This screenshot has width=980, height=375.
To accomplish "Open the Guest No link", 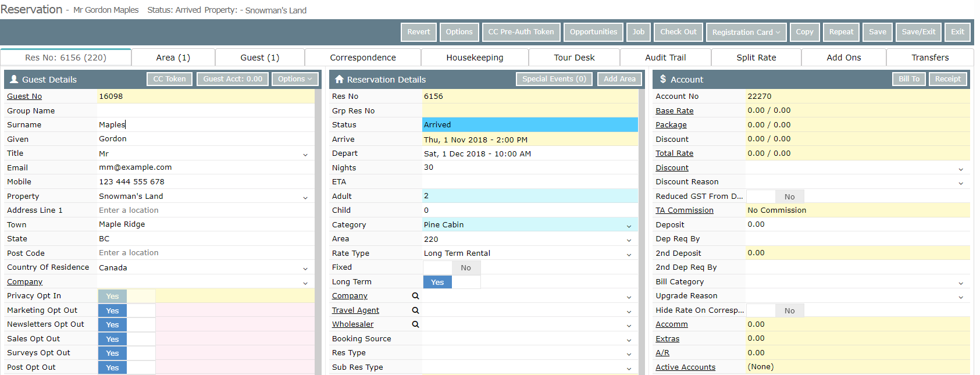I will [x=24, y=97].
